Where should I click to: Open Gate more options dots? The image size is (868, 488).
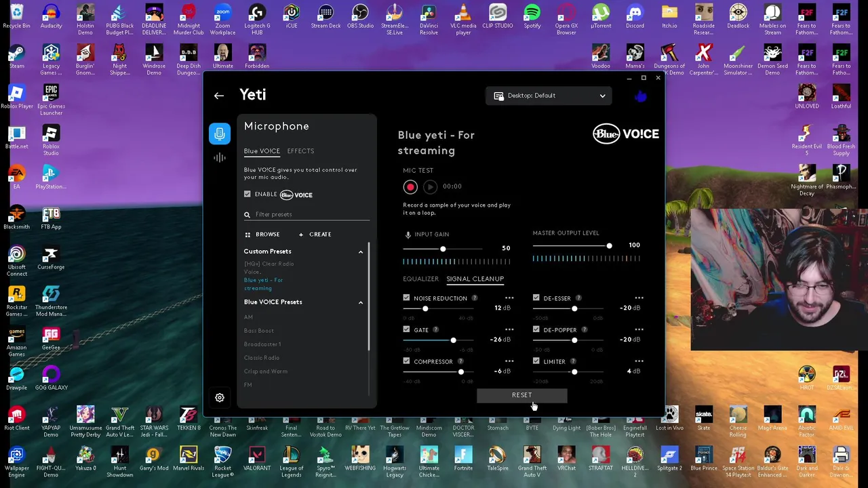pos(509,330)
